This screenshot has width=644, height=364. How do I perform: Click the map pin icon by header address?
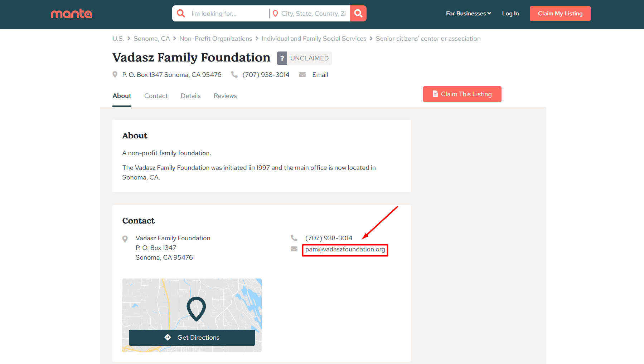[x=115, y=74]
